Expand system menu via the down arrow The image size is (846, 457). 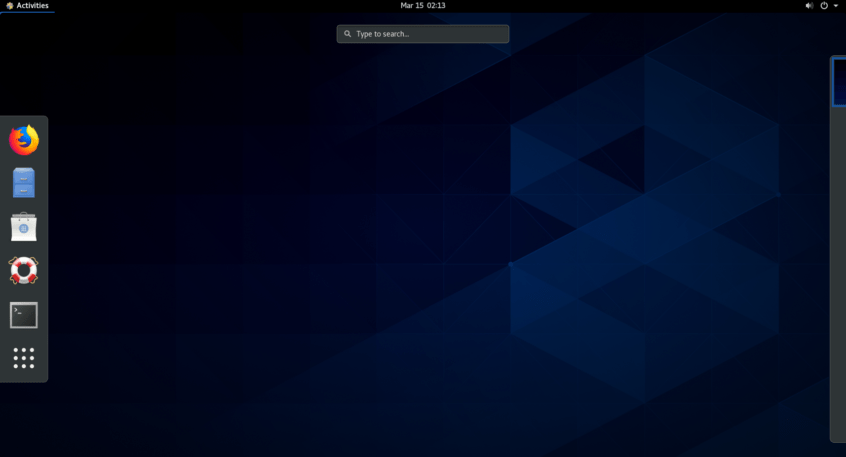pyautogui.click(x=836, y=6)
